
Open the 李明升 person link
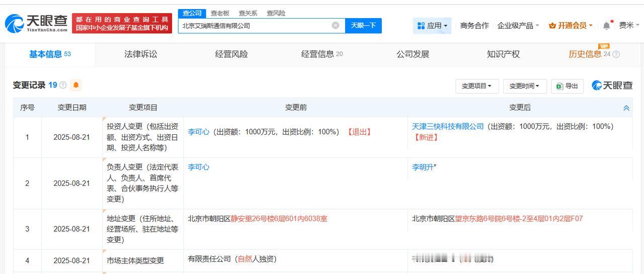point(423,167)
